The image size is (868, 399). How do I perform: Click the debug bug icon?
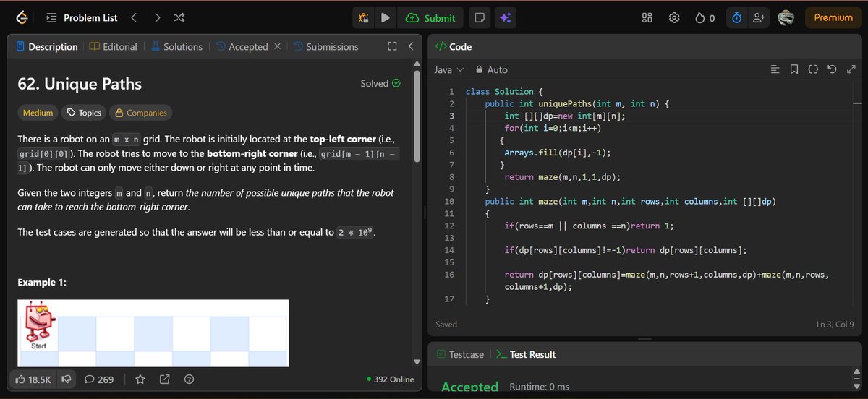363,18
